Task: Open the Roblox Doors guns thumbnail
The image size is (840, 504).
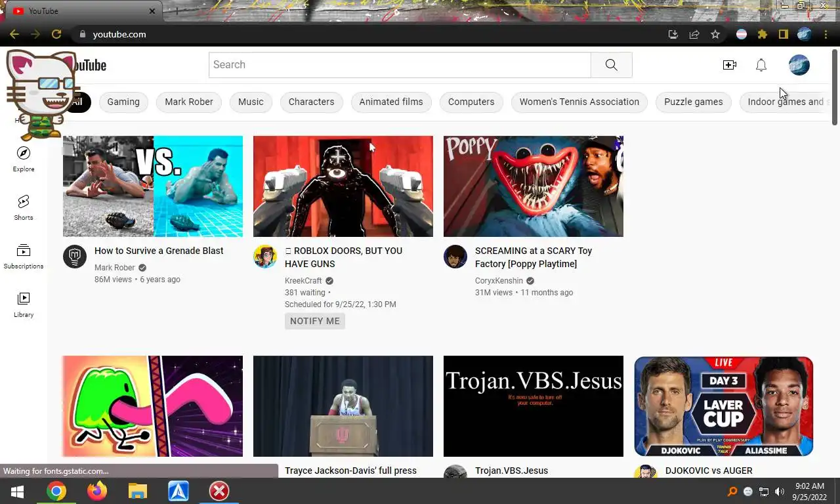Action: pos(343,186)
